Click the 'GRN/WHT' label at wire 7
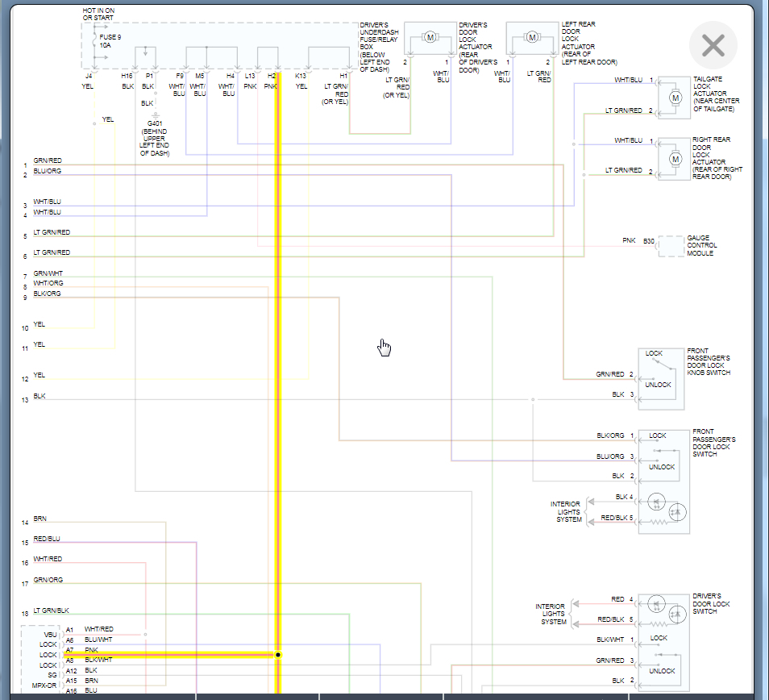 48,273
